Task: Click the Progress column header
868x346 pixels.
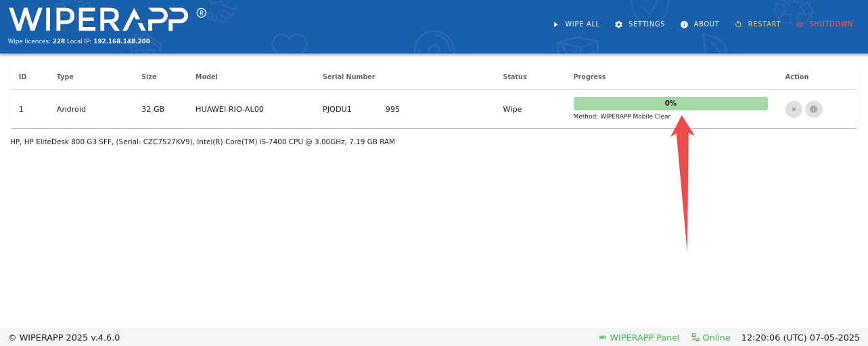Action: coord(589,77)
